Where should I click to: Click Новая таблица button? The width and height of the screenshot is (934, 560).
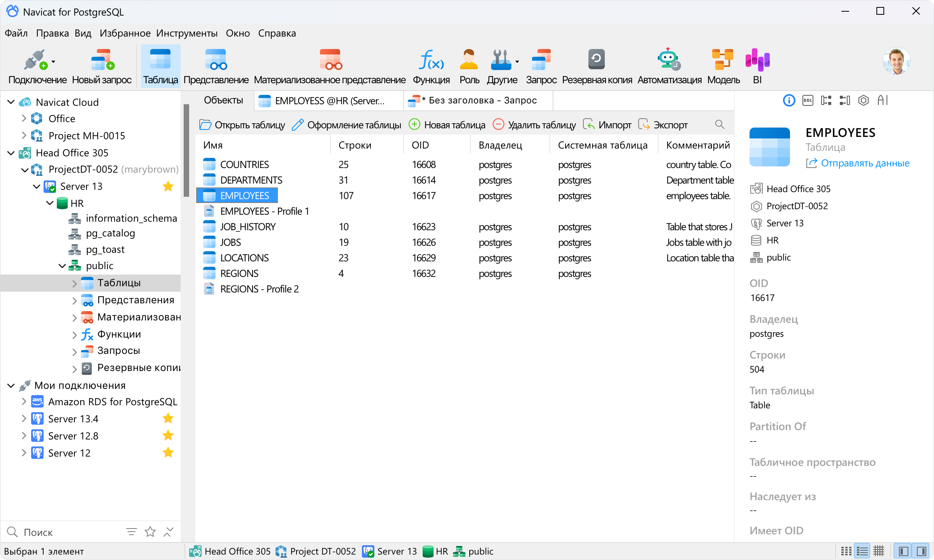click(447, 125)
